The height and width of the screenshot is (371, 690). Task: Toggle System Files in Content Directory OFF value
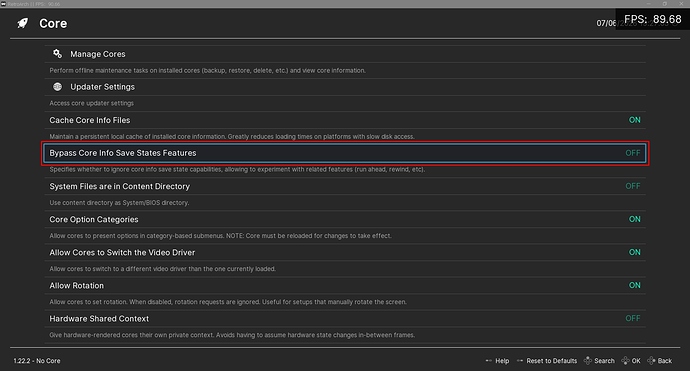pyautogui.click(x=633, y=186)
